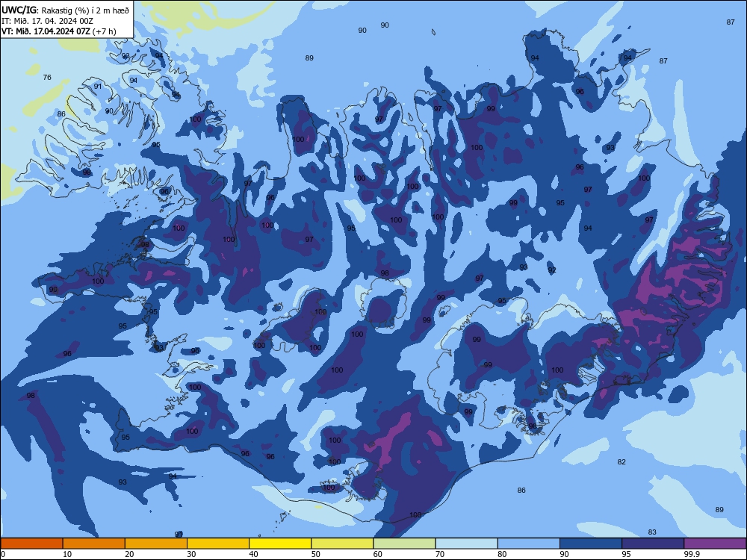Click the legend tick label '10'
Viewport: 747px width, 560px height.
point(67,554)
